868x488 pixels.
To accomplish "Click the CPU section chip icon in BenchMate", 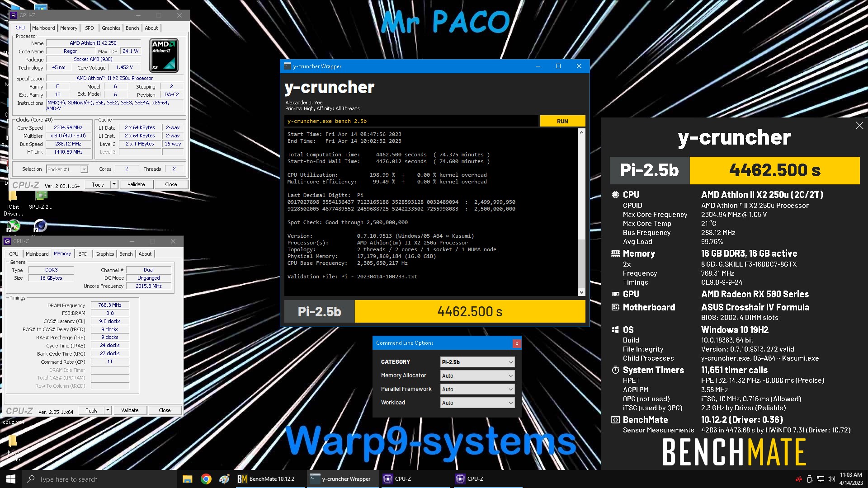I will pyautogui.click(x=615, y=195).
